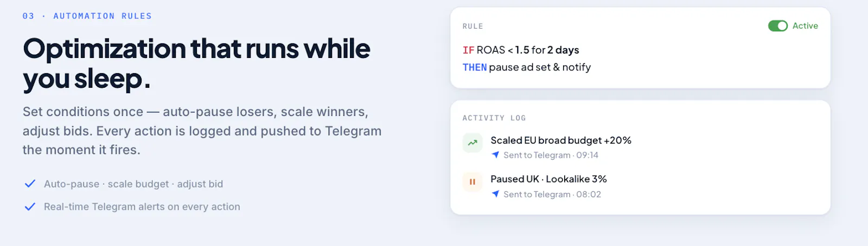The height and width of the screenshot is (246, 868).
Task: Click the ACTIVITY LOG heading
Action: pos(494,118)
